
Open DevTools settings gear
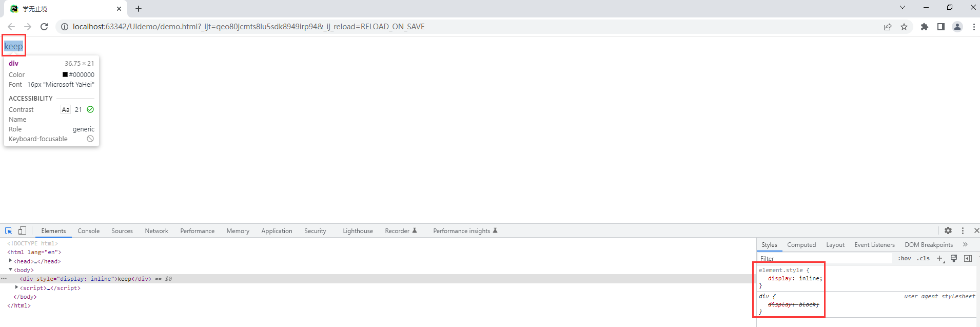948,231
